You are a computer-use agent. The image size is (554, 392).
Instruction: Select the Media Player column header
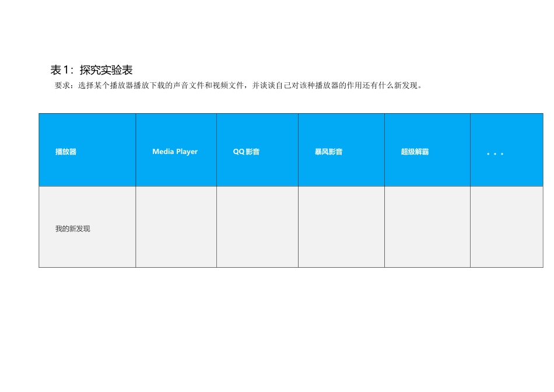(176, 152)
